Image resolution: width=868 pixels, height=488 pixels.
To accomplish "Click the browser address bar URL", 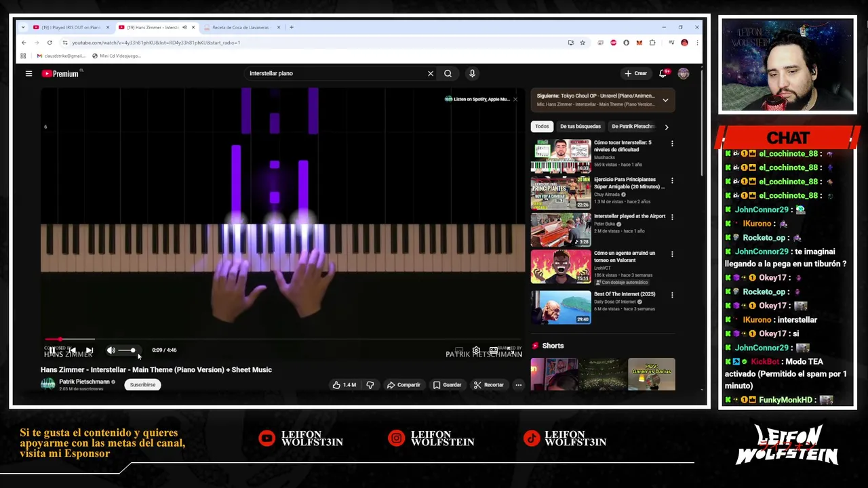I will [x=156, y=43].
